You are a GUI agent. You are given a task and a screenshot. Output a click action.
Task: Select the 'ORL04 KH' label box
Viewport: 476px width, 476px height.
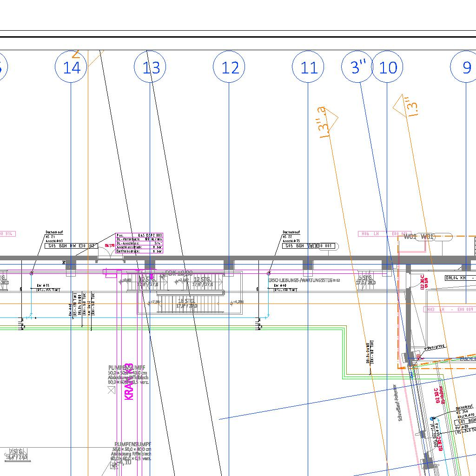coord(460,278)
